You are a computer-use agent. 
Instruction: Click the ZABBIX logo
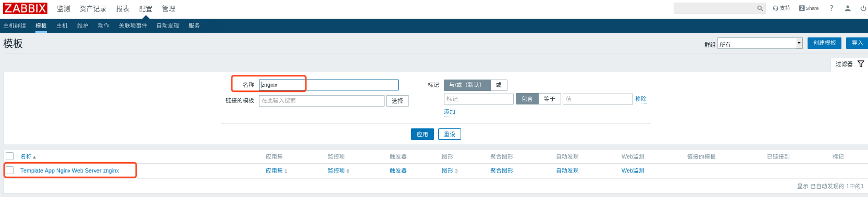click(25, 8)
